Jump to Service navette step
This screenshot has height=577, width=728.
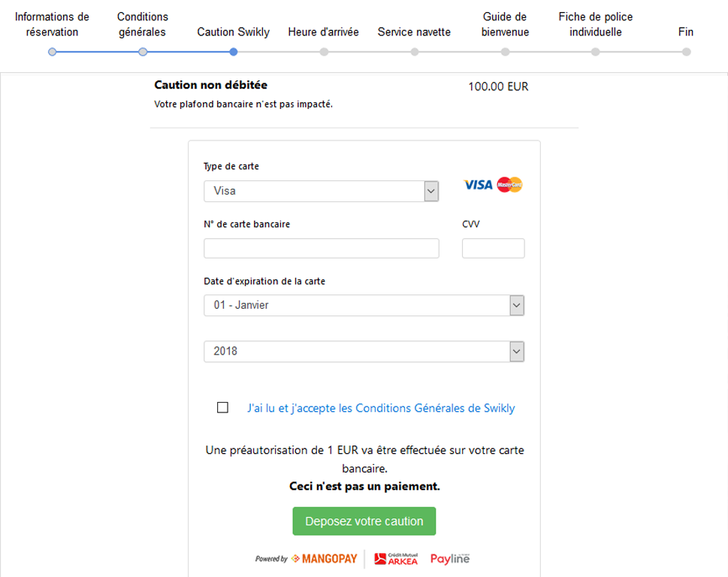coord(415,52)
